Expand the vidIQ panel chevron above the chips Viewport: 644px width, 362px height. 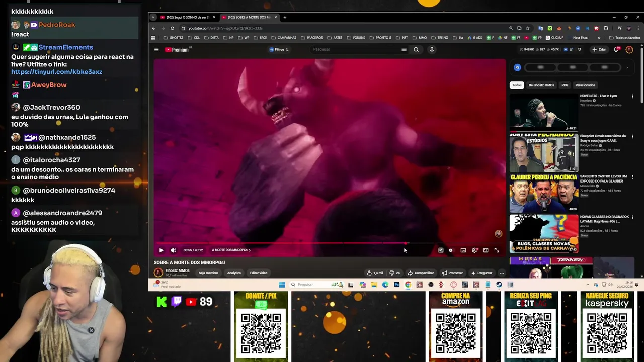[627, 67]
